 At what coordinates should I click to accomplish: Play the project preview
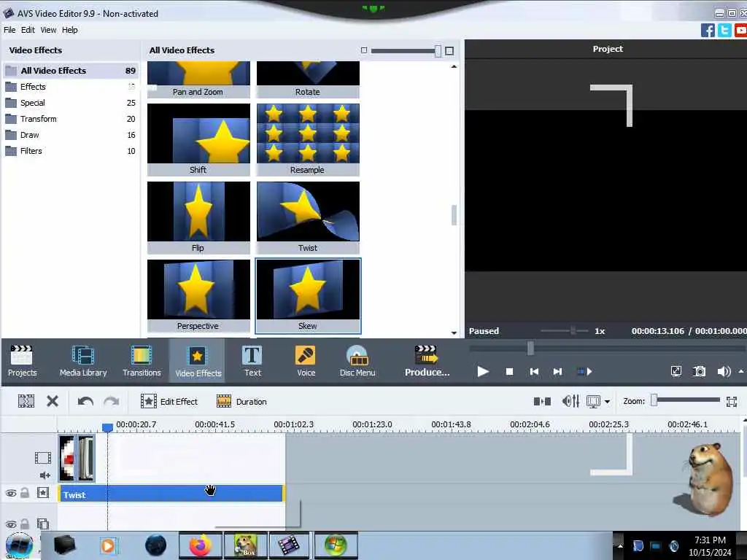pos(483,371)
